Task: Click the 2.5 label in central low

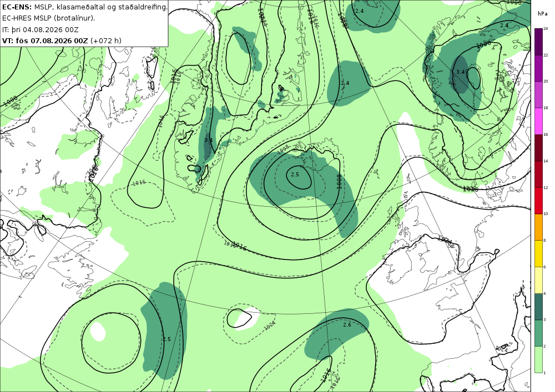Action: [x=295, y=174]
